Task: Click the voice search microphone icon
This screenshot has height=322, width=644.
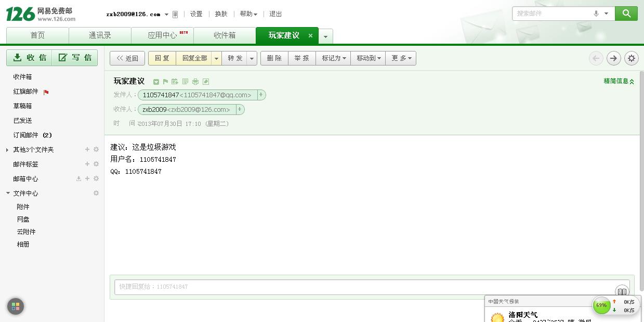Action: click(596, 14)
